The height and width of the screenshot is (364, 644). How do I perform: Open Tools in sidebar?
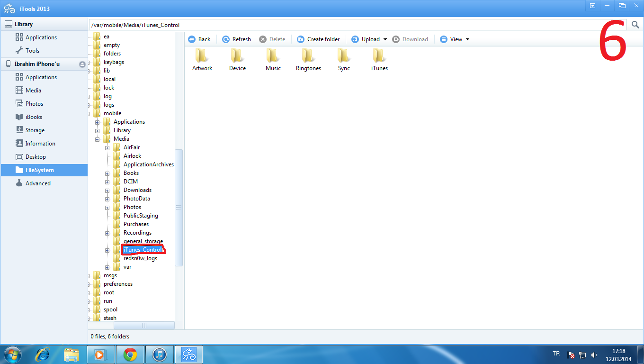click(44, 51)
